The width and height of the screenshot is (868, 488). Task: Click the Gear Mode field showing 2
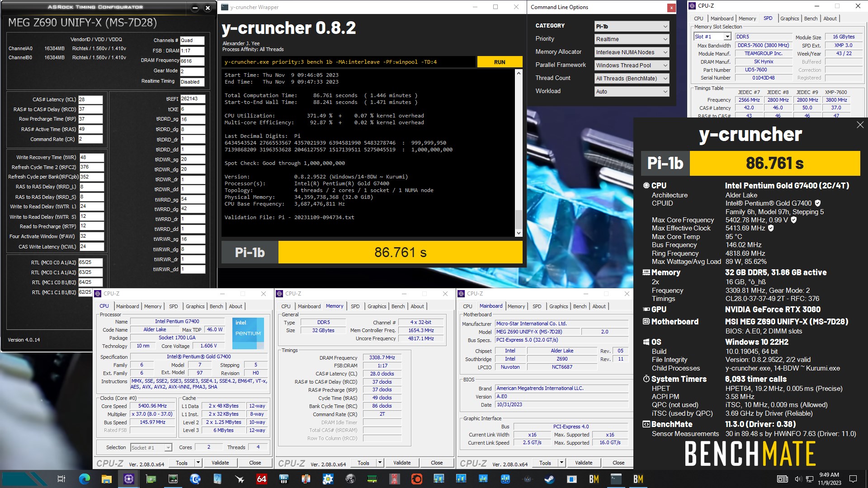192,71
